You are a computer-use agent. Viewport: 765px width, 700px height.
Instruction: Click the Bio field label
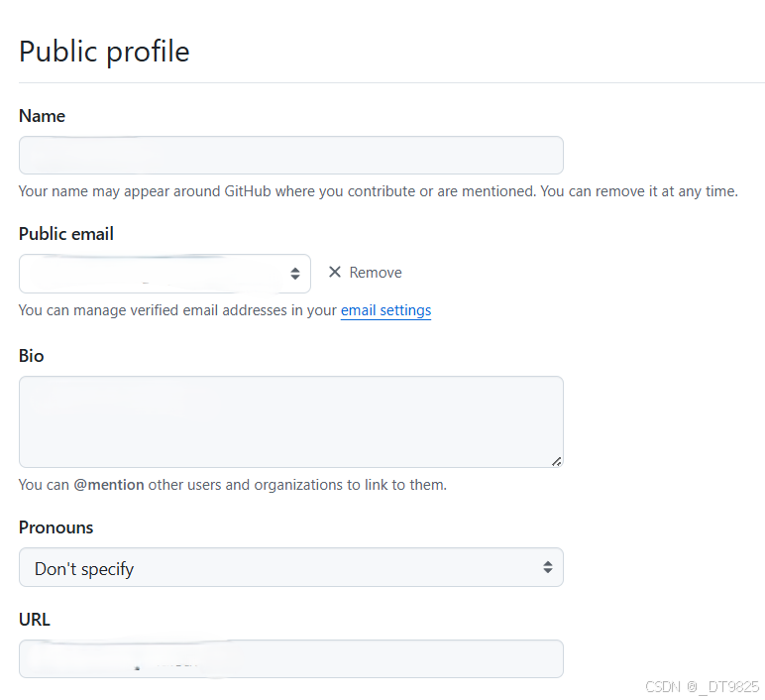coord(32,355)
